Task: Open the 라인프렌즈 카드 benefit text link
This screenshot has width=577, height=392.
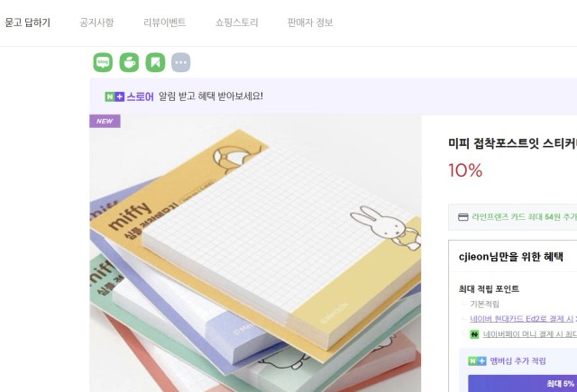Action: tap(525, 217)
